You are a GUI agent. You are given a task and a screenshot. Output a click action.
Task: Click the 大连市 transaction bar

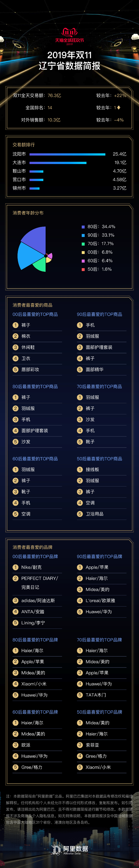(x=58, y=163)
